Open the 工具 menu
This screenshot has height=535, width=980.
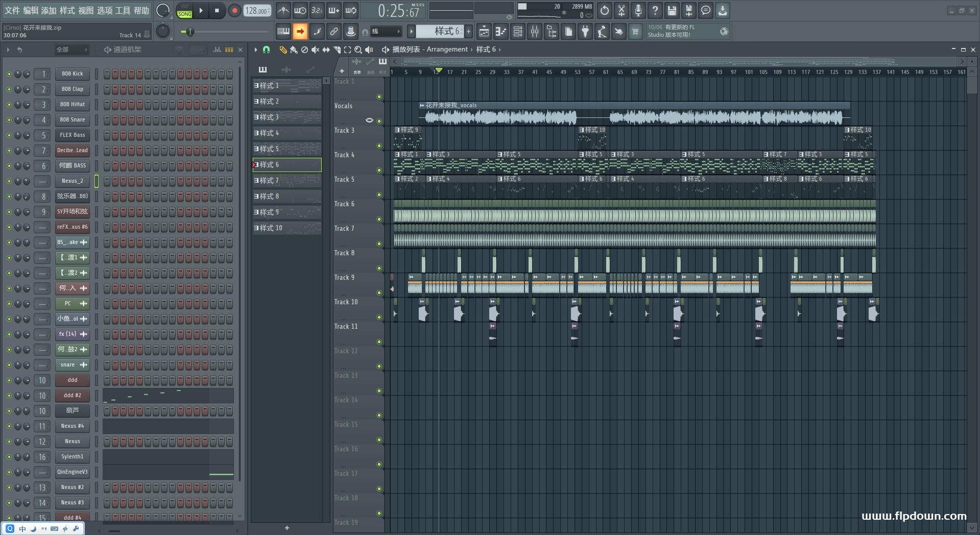pos(123,10)
